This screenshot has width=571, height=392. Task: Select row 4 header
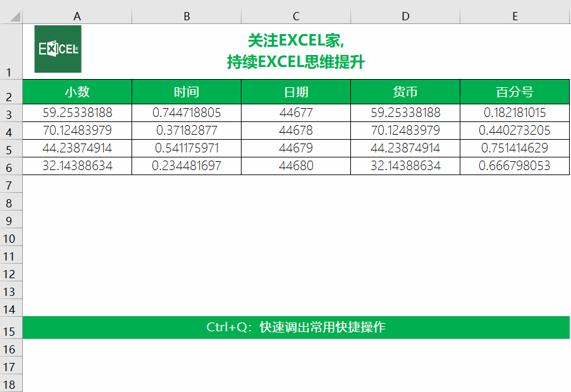[x=11, y=130]
